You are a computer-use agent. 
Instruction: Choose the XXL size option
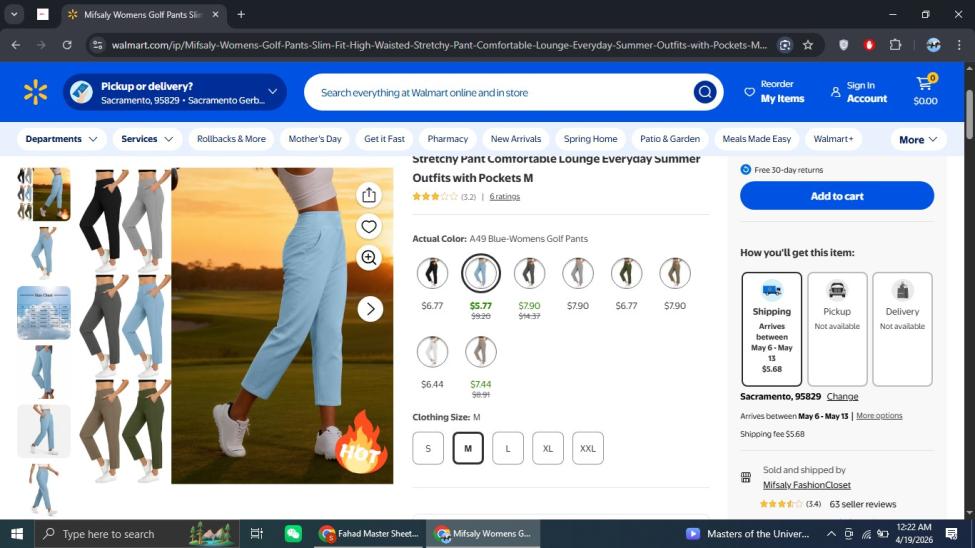click(587, 448)
